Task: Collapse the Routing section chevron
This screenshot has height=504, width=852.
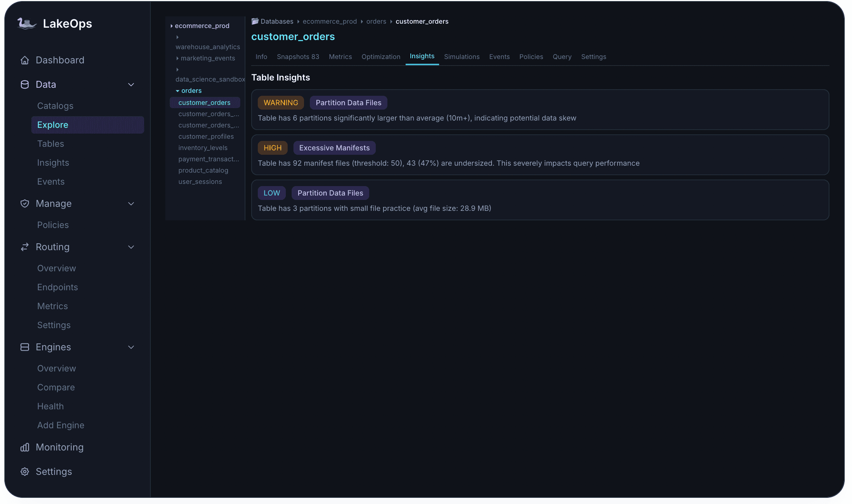Action: click(131, 247)
